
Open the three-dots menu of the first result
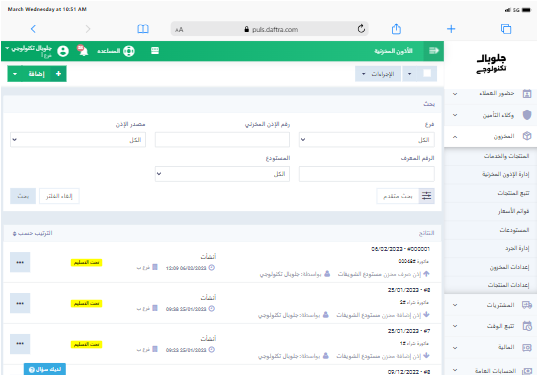pyautogui.click(x=20, y=262)
